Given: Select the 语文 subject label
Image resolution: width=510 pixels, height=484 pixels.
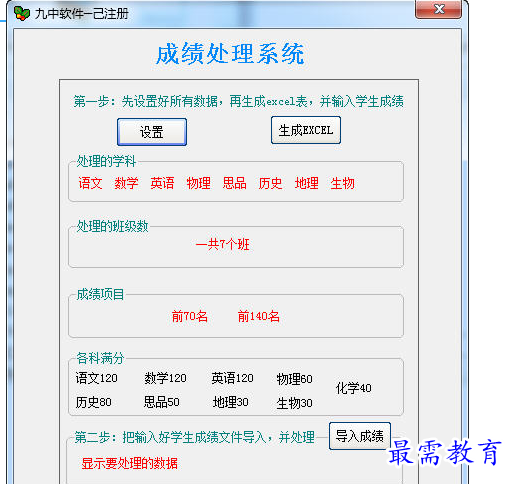Looking at the screenshot, I should (x=90, y=183).
